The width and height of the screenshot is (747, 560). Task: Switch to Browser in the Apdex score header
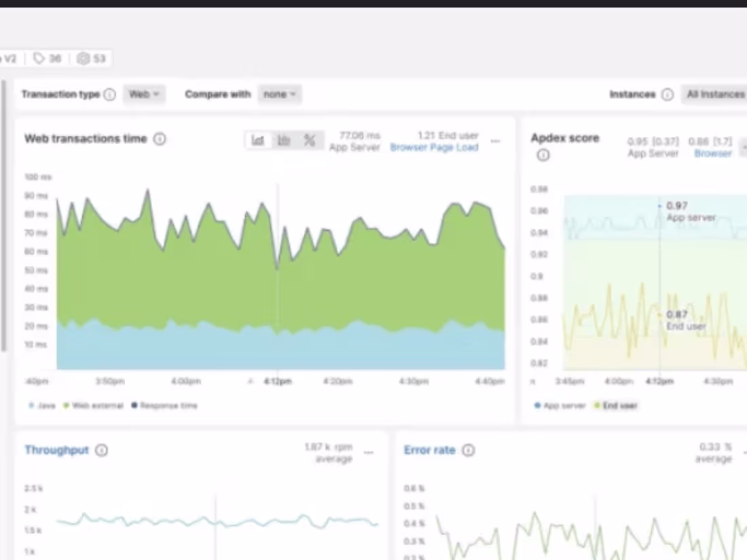pyautogui.click(x=712, y=153)
